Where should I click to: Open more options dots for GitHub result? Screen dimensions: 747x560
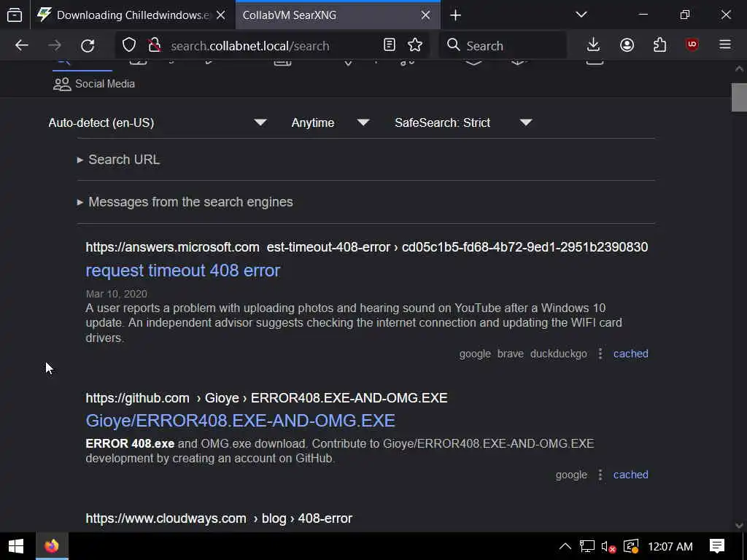point(600,475)
